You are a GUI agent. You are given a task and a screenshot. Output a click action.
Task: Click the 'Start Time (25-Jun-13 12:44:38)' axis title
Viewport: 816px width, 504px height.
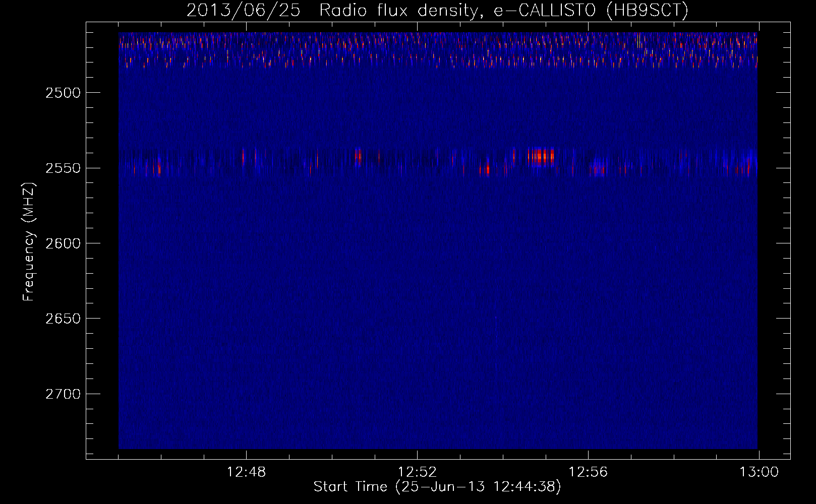click(x=437, y=487)
